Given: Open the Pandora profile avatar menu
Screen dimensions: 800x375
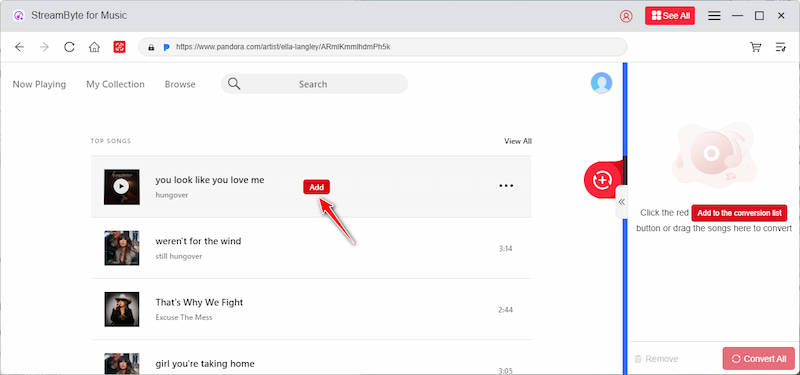Looking at the screenshot, I should point(602,83).
